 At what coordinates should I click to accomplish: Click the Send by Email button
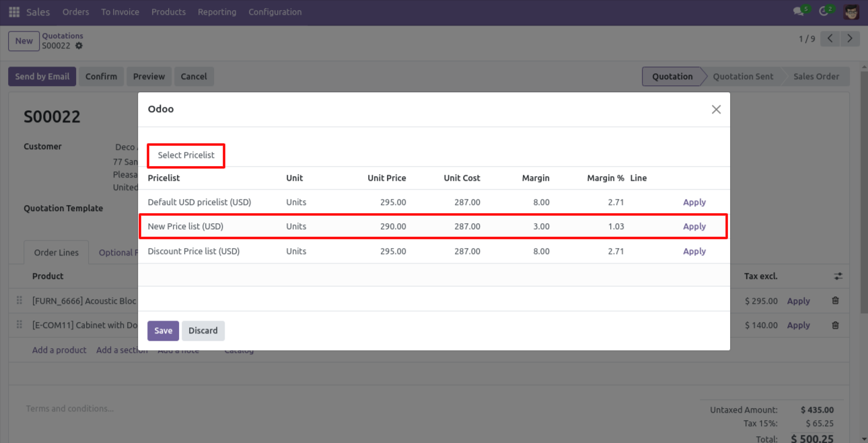(x=42, y=77)
